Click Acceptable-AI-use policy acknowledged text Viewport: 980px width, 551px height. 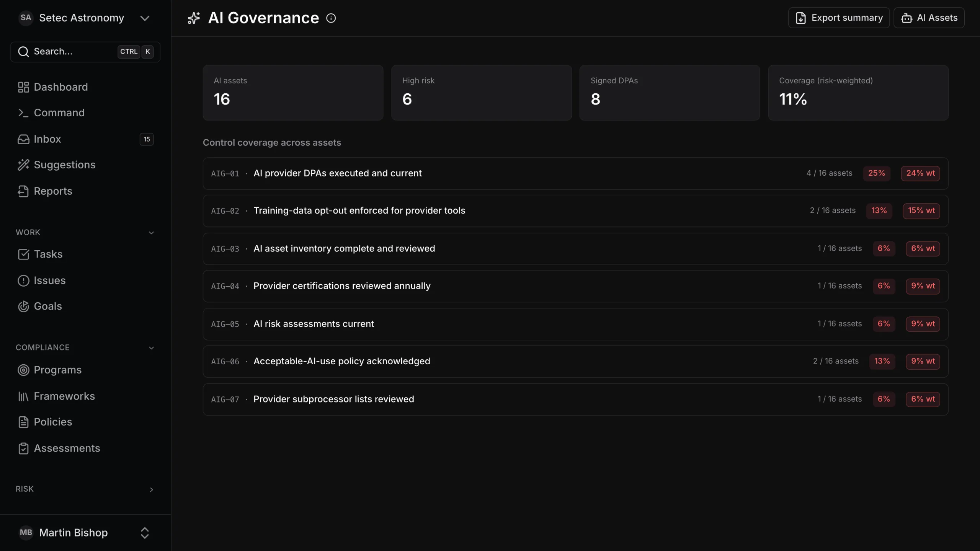tap(341, 362)
